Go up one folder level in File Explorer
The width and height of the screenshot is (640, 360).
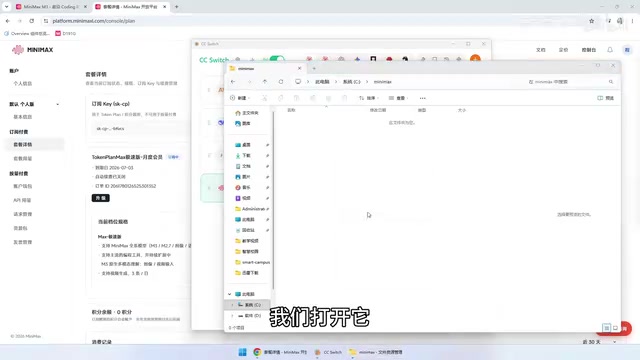[265, 82]
